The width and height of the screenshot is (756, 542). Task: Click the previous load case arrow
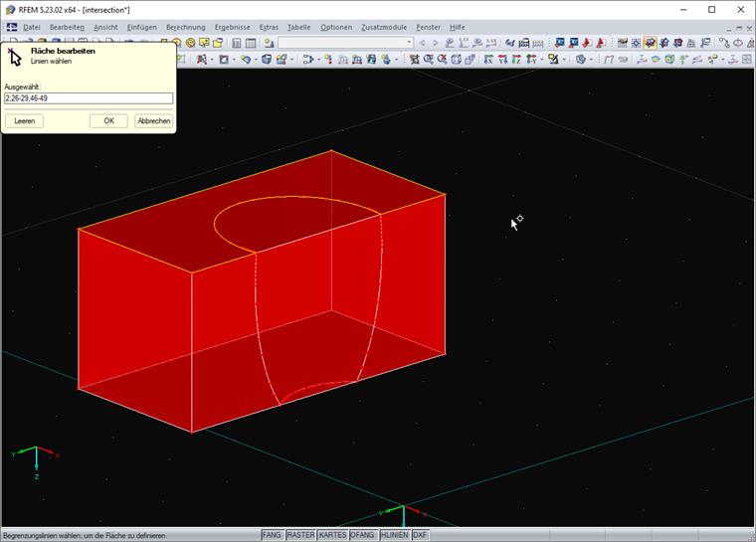click(x=423, y=43)
